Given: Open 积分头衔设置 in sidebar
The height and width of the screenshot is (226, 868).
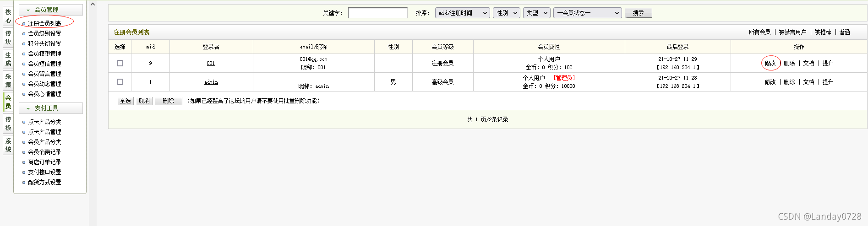Looking at the screenshot, I should coord(44,43).
